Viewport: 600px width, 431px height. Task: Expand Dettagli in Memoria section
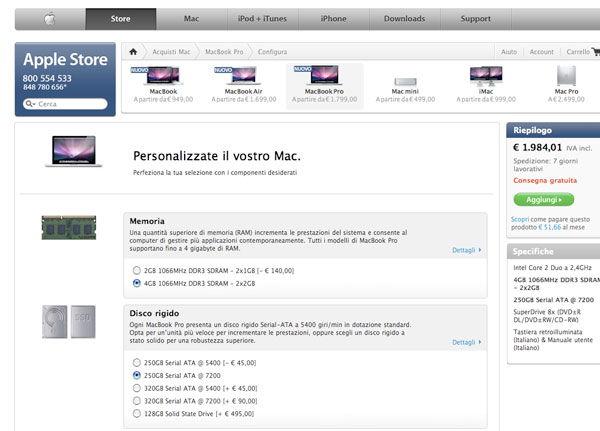466,250
